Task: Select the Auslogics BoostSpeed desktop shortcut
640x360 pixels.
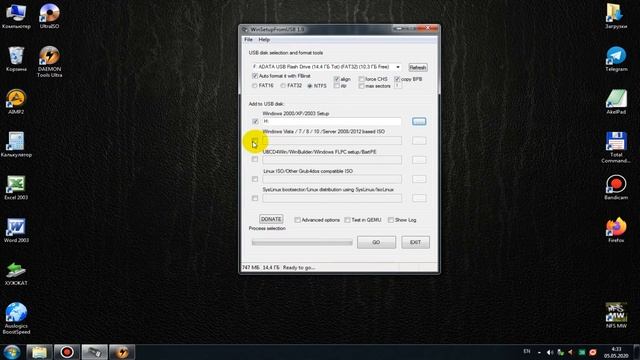Action: click(16, 319)
